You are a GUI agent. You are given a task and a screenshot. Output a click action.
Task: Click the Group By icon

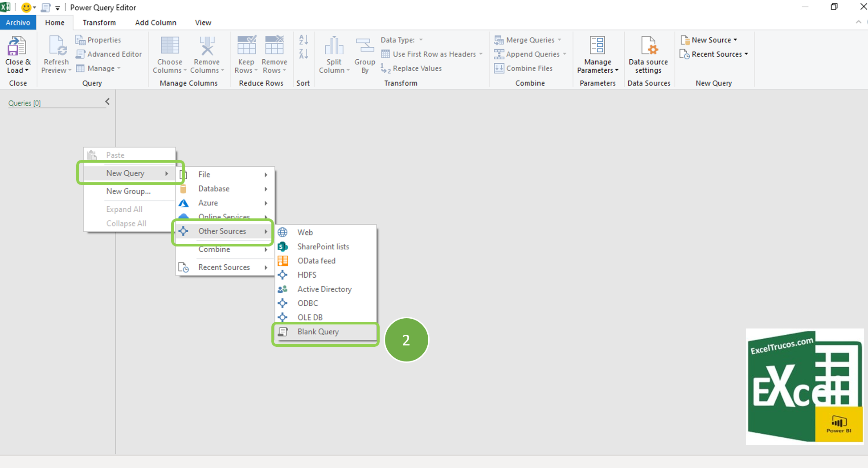(364, 46)
